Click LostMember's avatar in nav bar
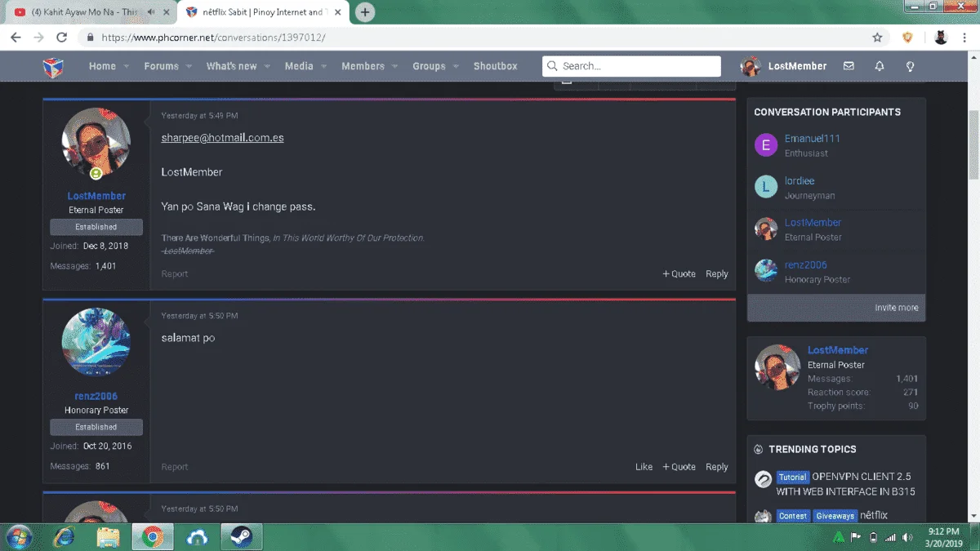Screen dimensions: 980x551 coord(750,66)
